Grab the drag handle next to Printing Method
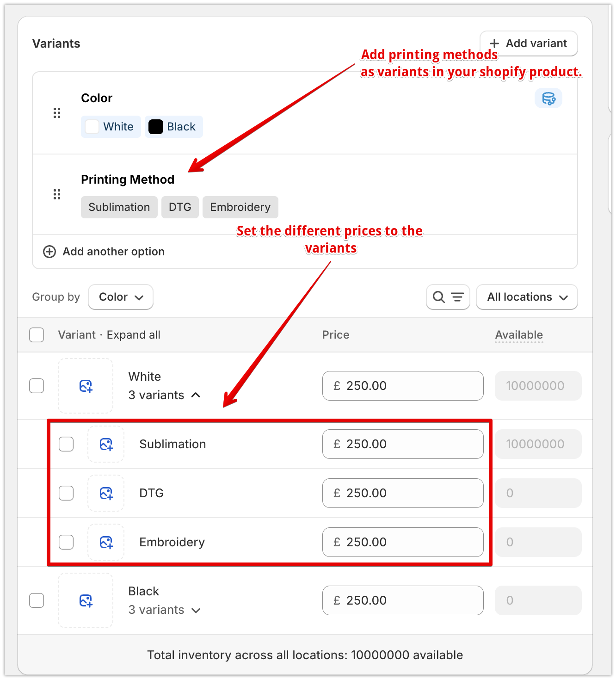Viewport: 616px width, 680px height. (x=57, y=194)
